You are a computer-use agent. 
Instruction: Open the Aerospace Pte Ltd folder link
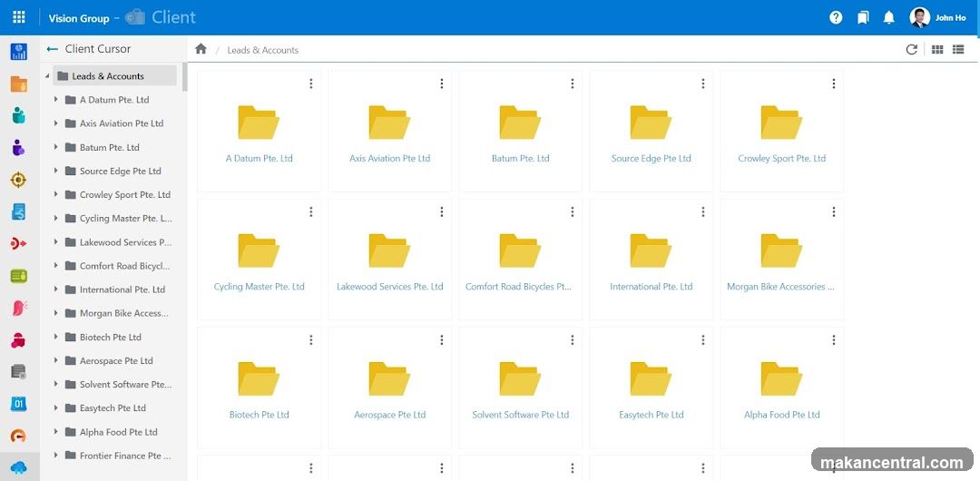[x=390, y=415]
